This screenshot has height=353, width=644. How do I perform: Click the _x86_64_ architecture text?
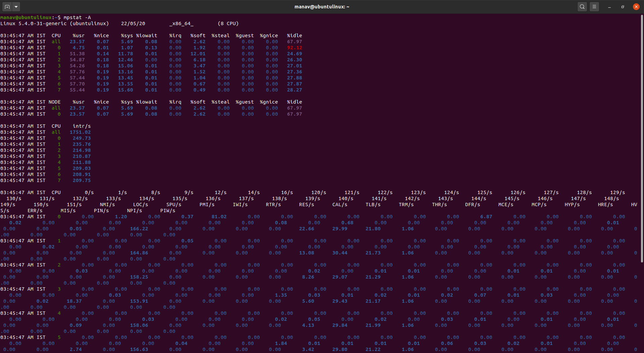click(x=181, y=23)
